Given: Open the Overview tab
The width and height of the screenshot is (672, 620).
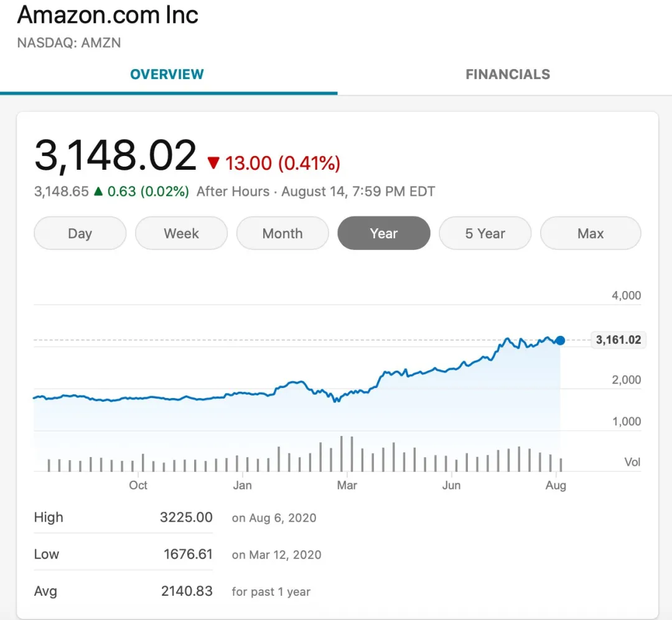Looking at the screenshot, I should pos(167,75).
